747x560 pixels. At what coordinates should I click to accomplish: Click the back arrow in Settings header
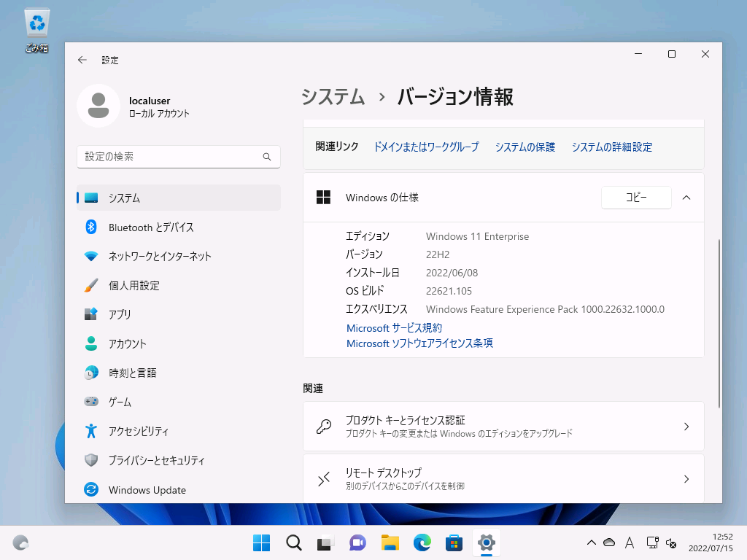pyautogui.click(x=82, y=61)
